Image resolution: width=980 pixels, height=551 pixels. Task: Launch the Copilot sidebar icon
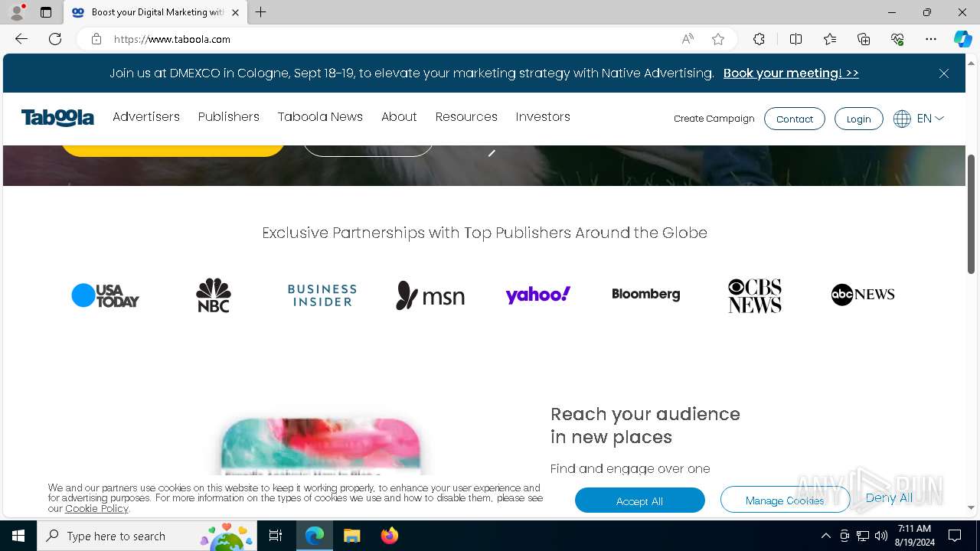(962, 39)
